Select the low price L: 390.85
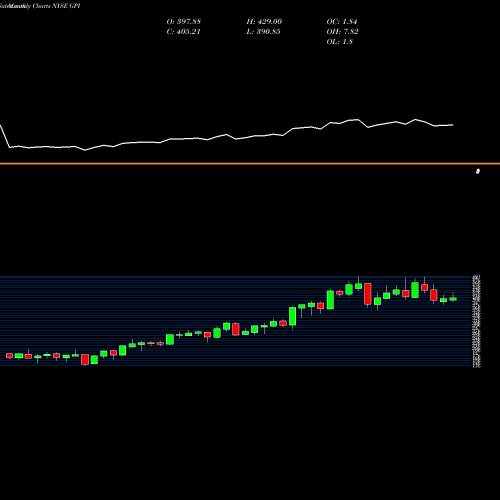 point(263,32)
